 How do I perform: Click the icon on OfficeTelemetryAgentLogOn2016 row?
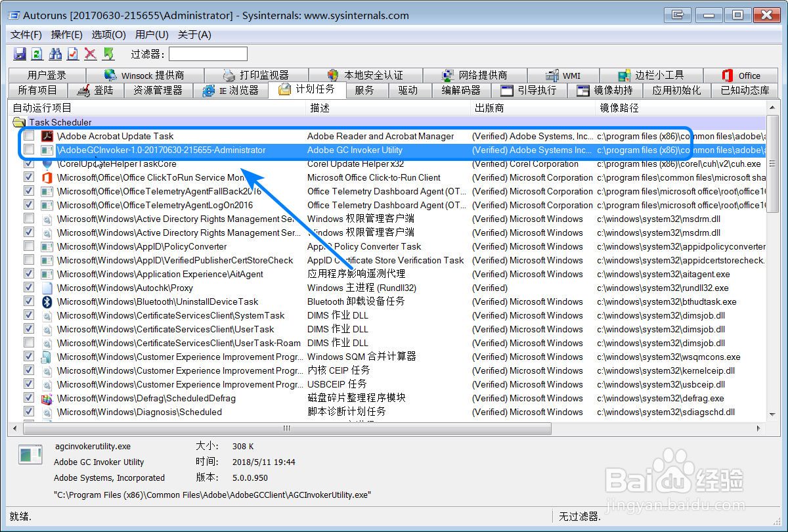[x=47, y=205]
